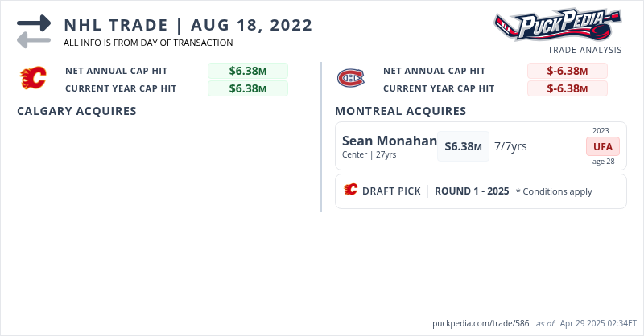Viewport: 644px width, 336px height.
Task: Open the Sean Monahan player name
Action: (390, 141)
